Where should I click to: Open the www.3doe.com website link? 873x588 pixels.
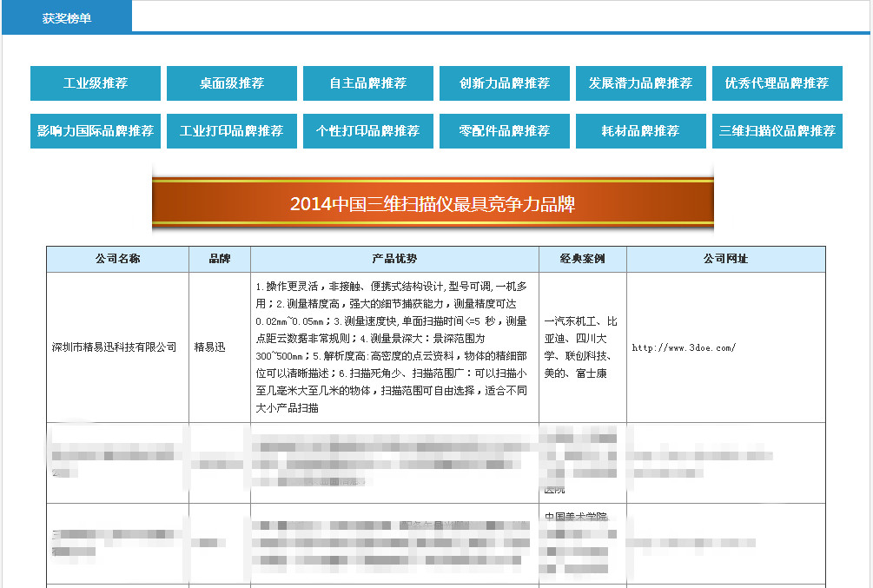[x=684, y=348]
